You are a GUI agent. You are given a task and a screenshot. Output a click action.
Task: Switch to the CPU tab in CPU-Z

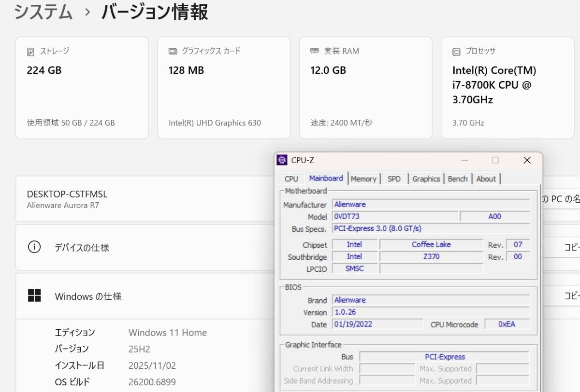tap(291, 179)
